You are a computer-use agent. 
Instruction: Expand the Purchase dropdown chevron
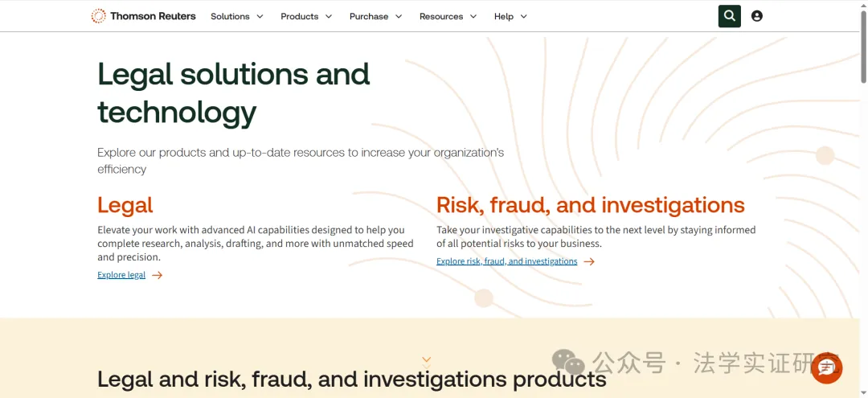click(399, 17)
